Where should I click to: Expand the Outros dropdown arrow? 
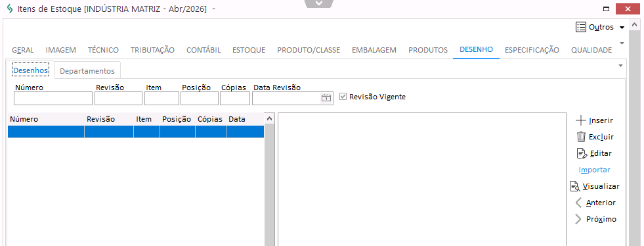tap(622, 28)
